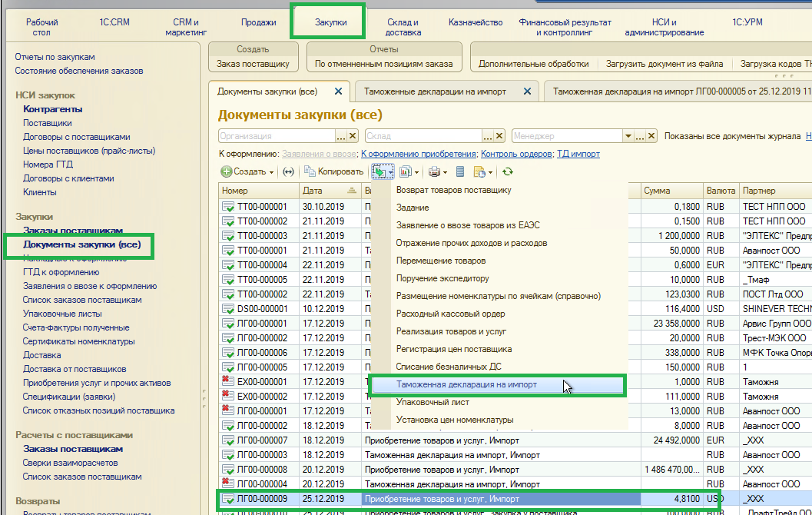Switch to the Закупки section tab
The height and width of the screenshot is (515, 812).
pos(330,23)
